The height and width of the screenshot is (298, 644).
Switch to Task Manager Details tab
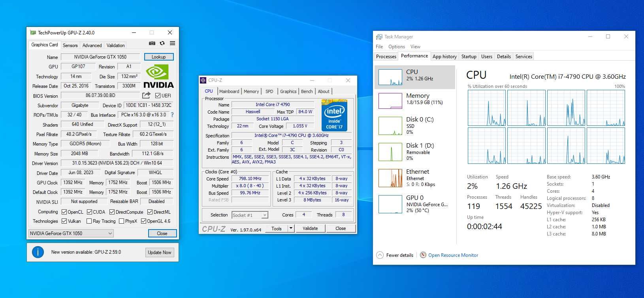[504, 56]
